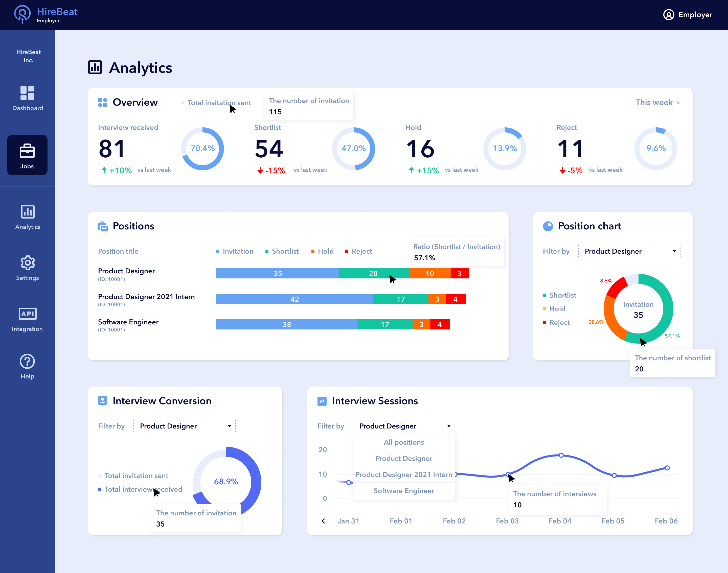728x573 pixels.
Task: Open the Settings gear icon
Action: 28,263
